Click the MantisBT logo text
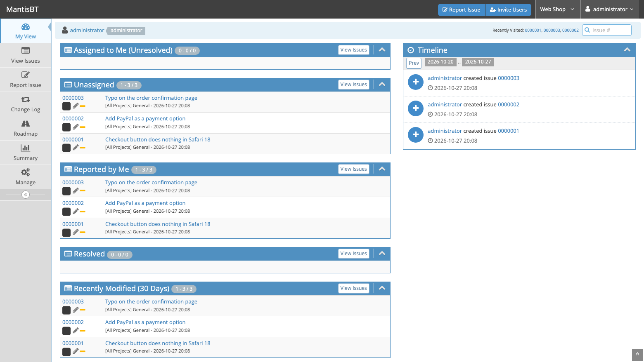Image resolution: width=644 pixels, height=362 pixels. (22, 9)
